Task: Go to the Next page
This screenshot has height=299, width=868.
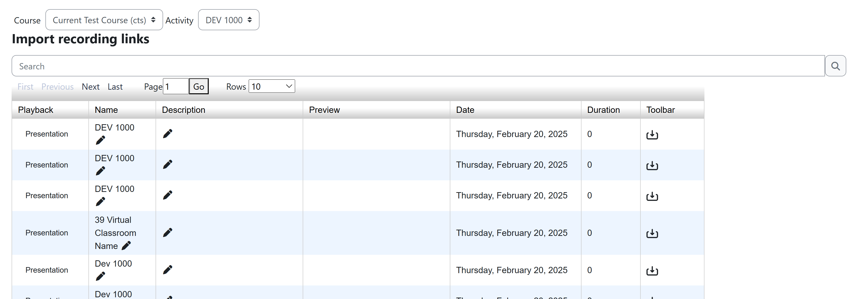Action: tap(91, 87)
